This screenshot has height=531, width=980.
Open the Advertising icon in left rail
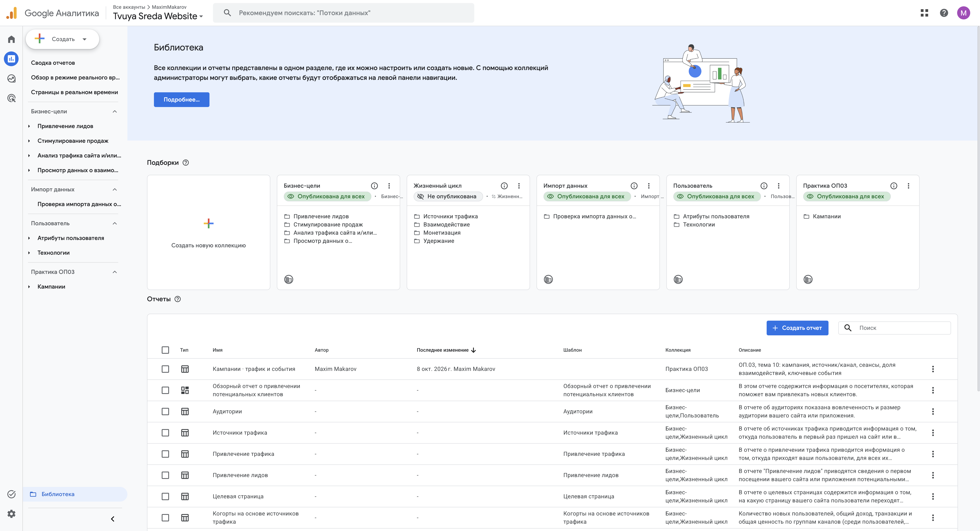[x=11, y=98]
